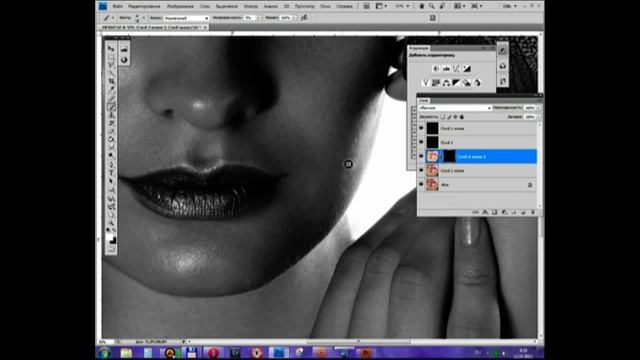Image resolution: width=640 pixels, height=360 pixels.
Task: Hide the Фон layer with eye icon
Action: (421, 184)
